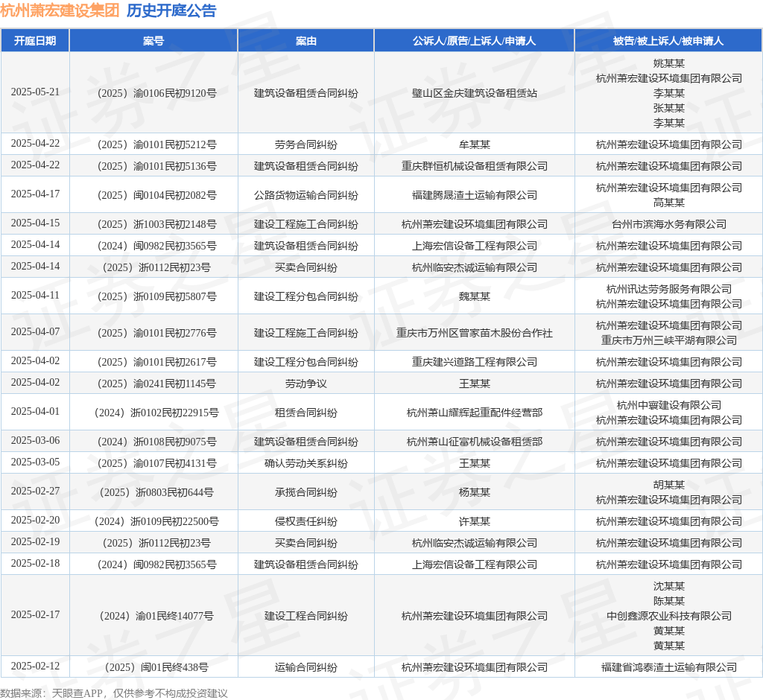Select the date cell 2025-02-17
Viewport: 763px width, 700px height.
(35, 615)
